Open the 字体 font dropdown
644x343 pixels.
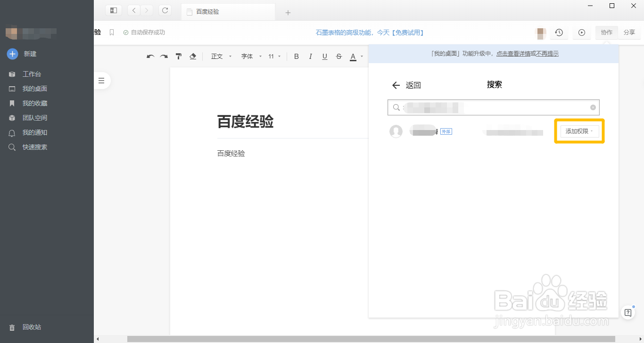point(251,57)
